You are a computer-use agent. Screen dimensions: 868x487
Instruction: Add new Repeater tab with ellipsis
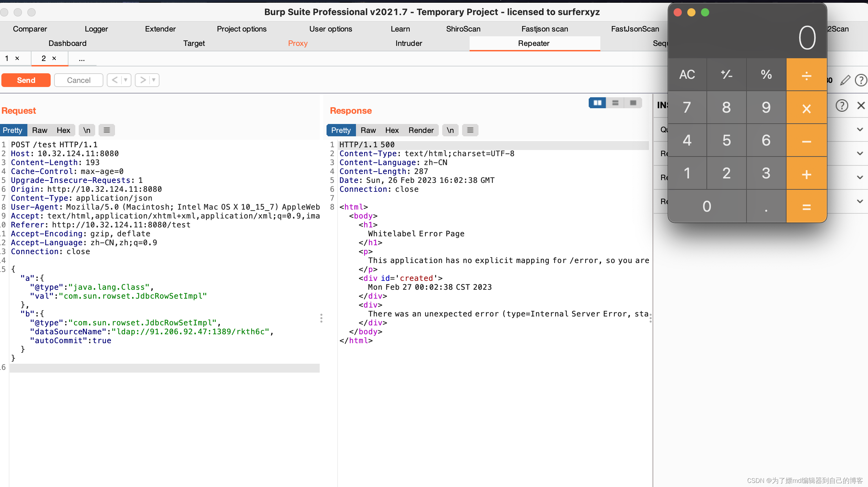point(82,59)
